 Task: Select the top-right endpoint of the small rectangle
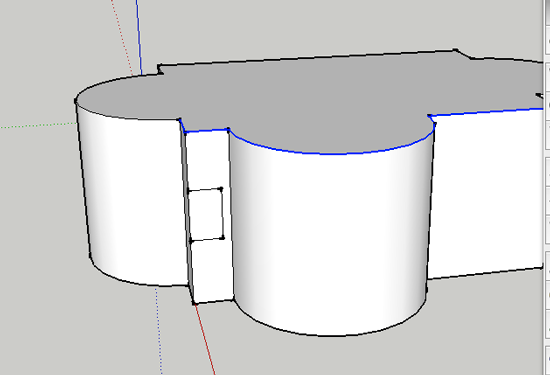[x=221, y=189]
